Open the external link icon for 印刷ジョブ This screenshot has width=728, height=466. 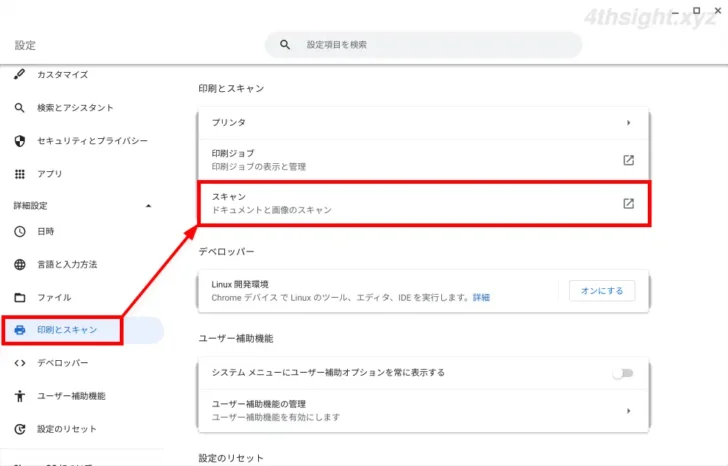pyautogui.click(x=628, y=160)
